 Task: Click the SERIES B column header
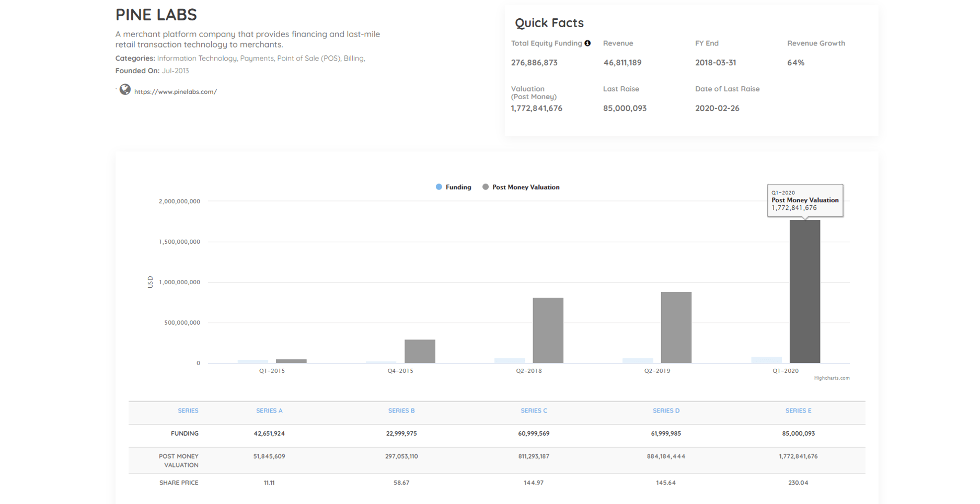[401, 411]
